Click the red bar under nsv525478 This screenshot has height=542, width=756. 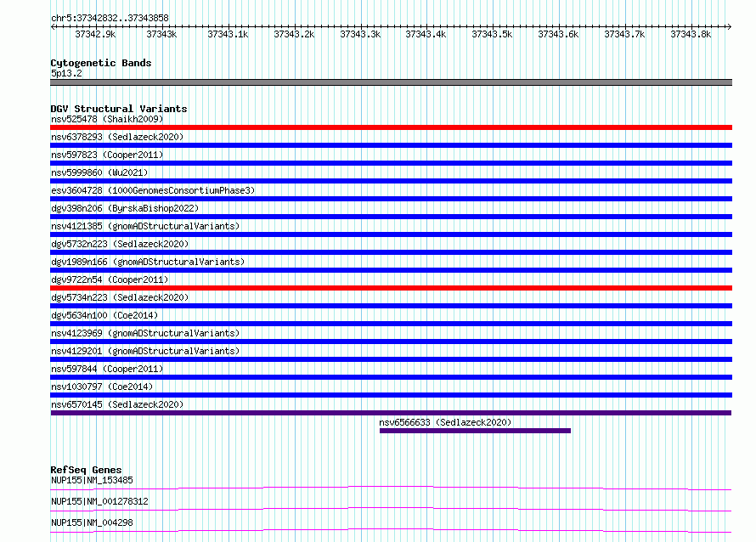pyautogui.click(x=391, y=127)
